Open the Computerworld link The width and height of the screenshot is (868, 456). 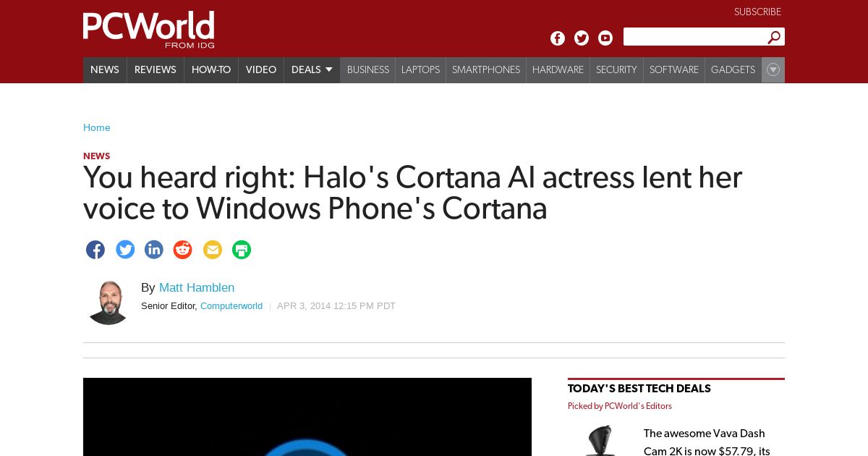click(231, 306)
